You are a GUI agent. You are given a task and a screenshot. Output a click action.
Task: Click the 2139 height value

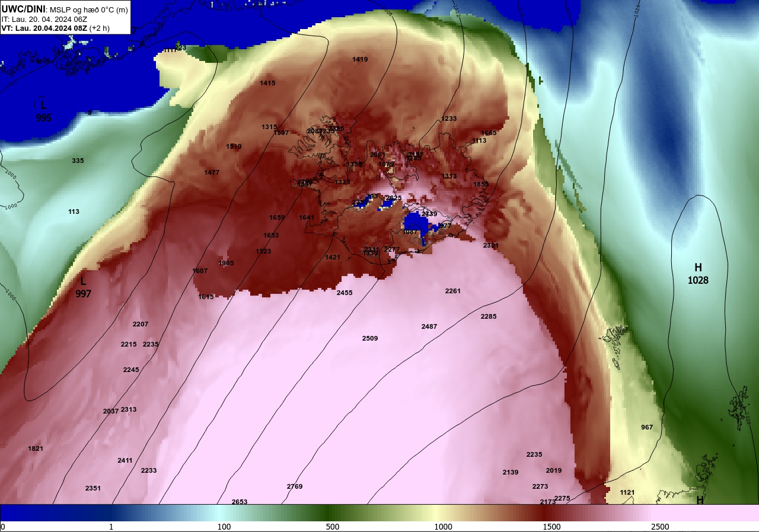(x=511, y=472)
